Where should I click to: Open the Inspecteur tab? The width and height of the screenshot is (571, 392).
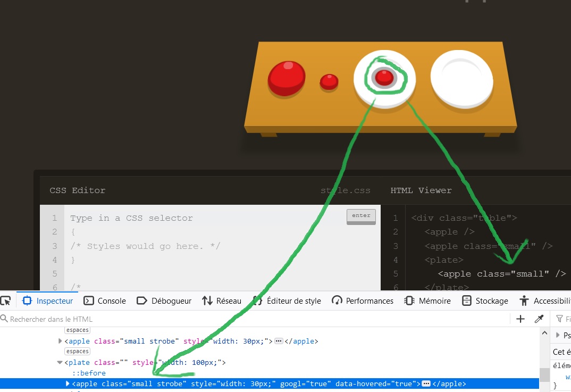(x=48, y=301)
